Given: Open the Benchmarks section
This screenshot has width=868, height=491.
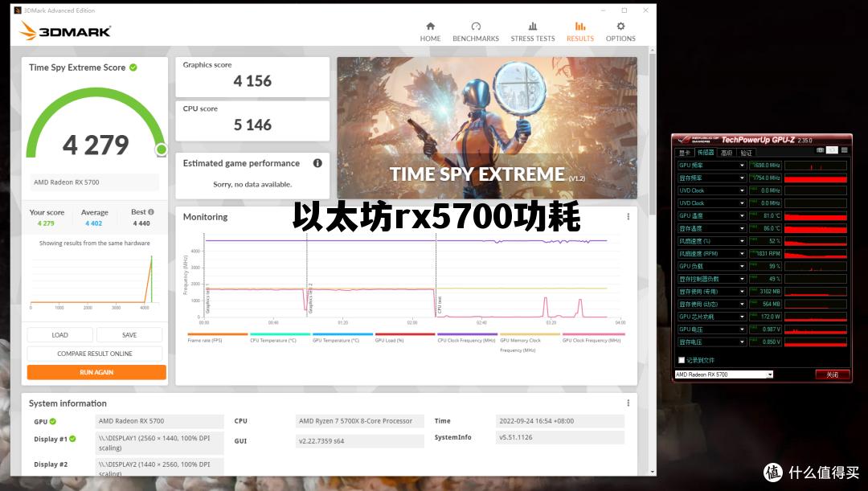Looking at the screenshot, I should click(476, 31).
